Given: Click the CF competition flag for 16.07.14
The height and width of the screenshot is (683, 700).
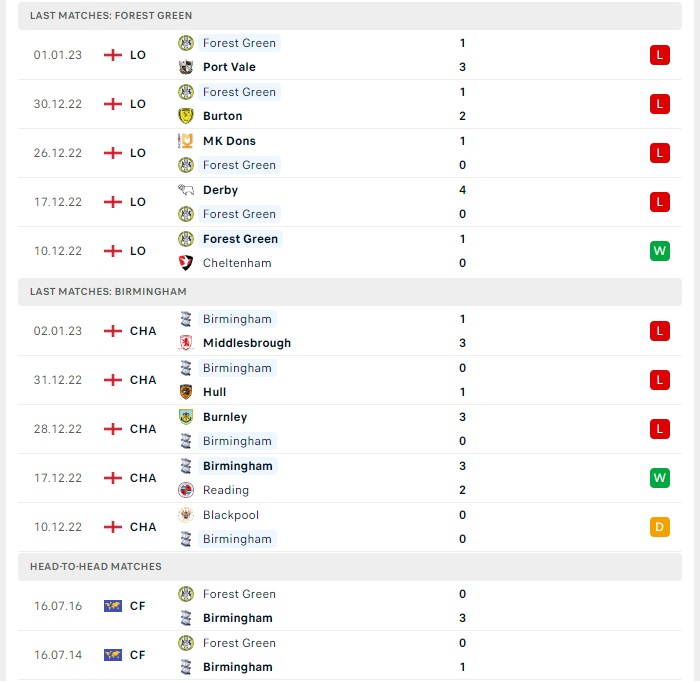Looking at the screenshot, I should 113,655.
